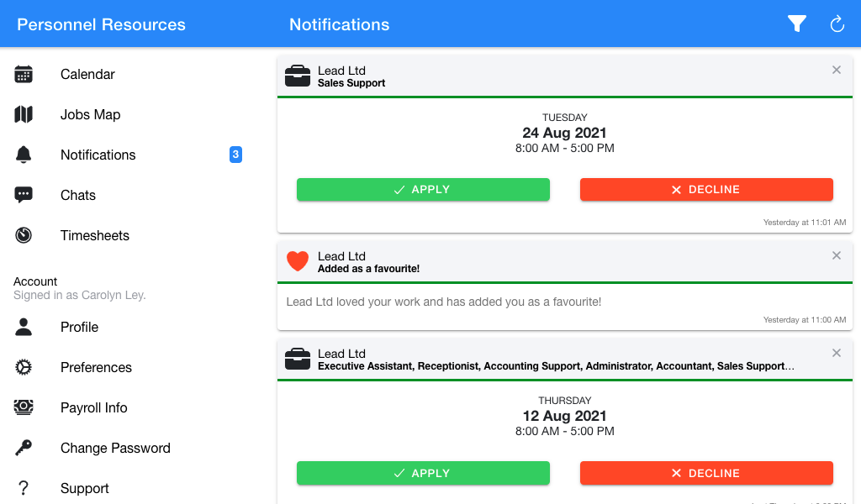The height and width of the screenshot is (504, 861).
Task: Click the Jobs Map icon
Action: (24, 114)
